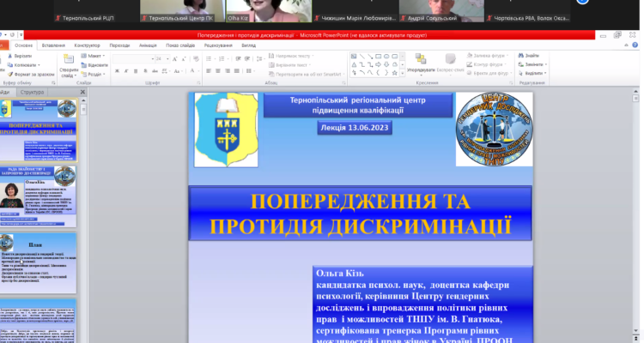Toggle text shadow formatting
This screenshot has height=343, width=644.
point(145,71)
